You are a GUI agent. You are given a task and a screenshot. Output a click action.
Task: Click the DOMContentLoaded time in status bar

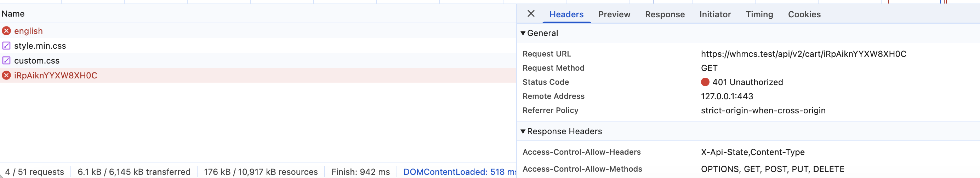[x=459, y=172]
